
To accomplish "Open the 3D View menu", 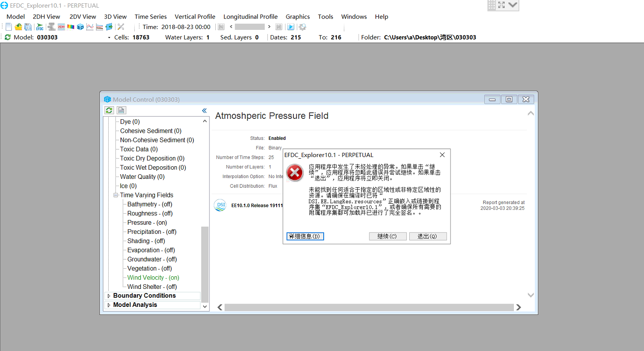I will coord(115,17).
